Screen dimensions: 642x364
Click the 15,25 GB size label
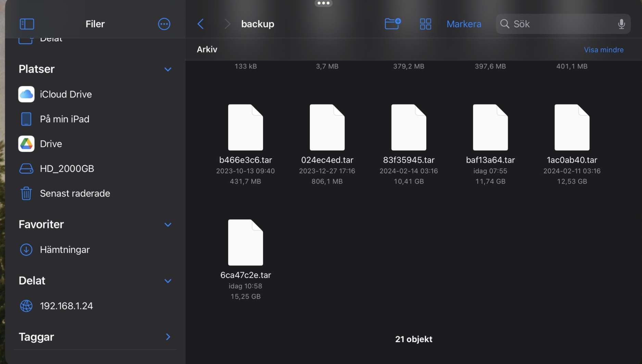click(x=246, y=297)
